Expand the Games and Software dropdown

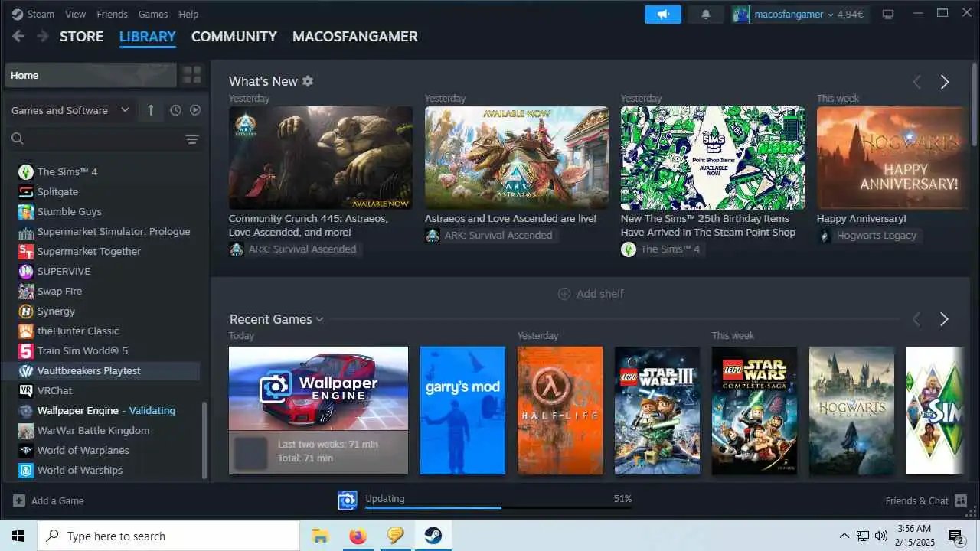pos(70,110)
